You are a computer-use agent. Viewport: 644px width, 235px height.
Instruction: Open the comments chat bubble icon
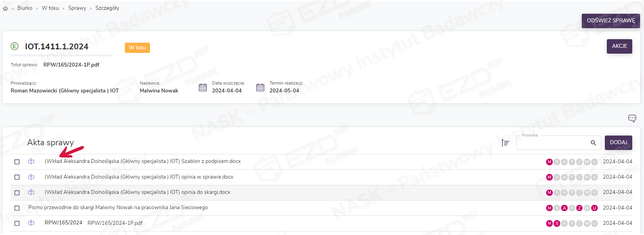(632, 118)
